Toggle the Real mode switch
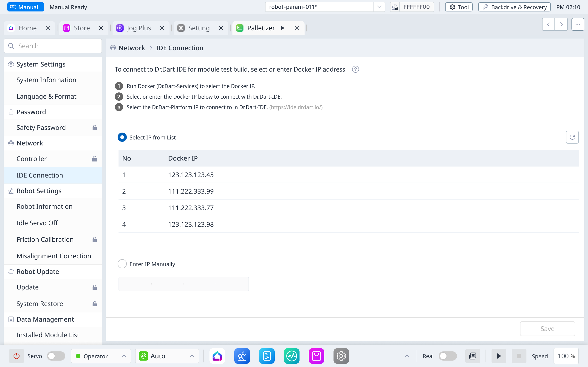Image resolution: width=588 pixels, height=367 pixels. (448, 356)
